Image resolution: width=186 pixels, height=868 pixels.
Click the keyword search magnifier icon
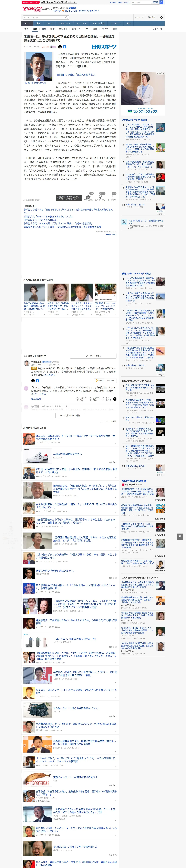click(66, 18)
